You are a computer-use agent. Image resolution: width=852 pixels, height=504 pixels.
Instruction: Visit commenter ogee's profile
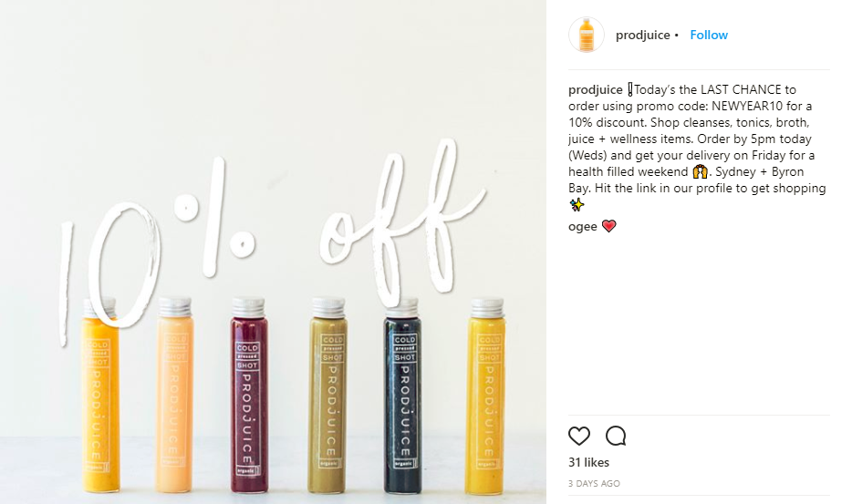tap(583, 226)
